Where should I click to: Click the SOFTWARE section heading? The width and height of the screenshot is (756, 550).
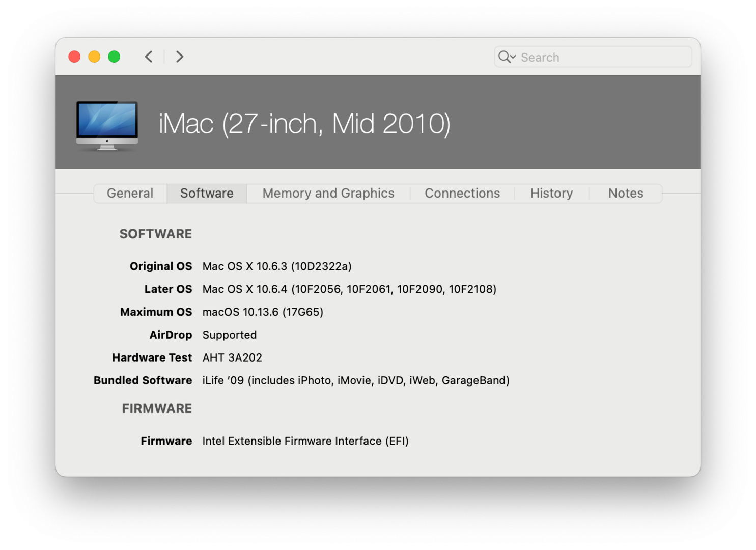156,234
